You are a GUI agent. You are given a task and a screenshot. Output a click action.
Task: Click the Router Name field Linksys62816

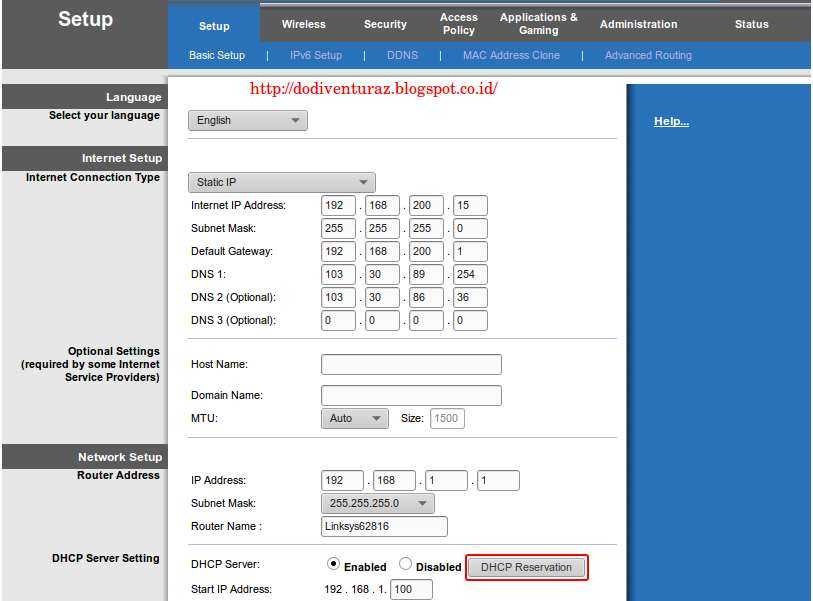click(384, 526)
